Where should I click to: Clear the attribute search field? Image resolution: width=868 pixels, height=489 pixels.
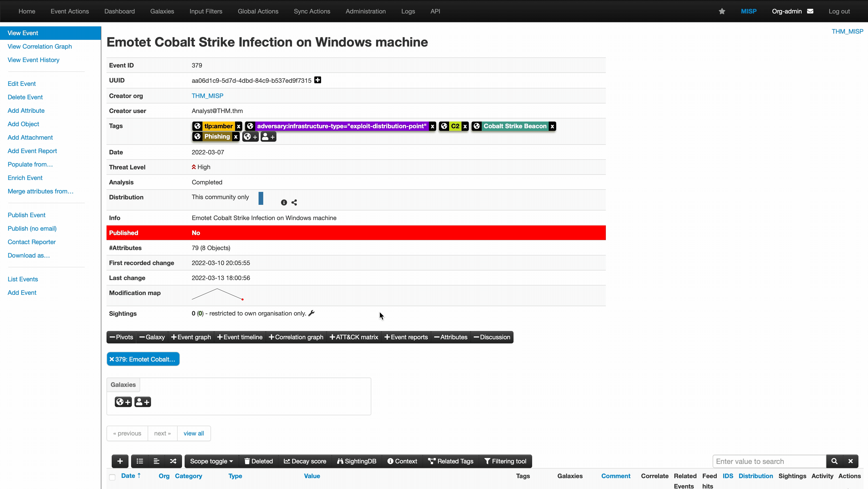click(x=850, y=461)
